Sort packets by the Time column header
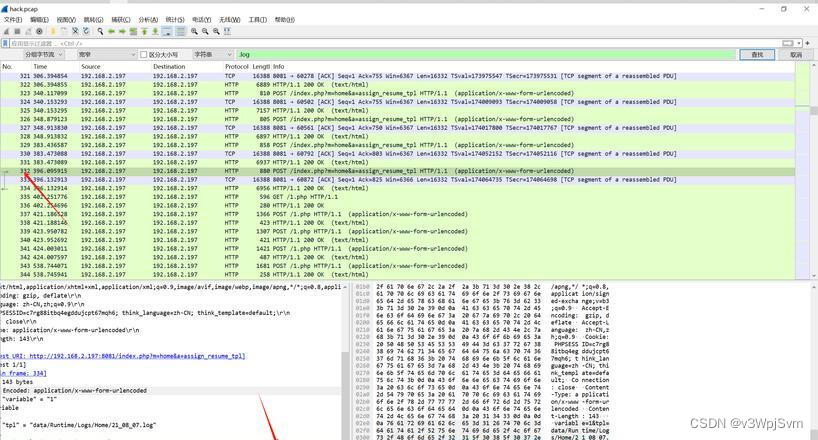Screen dimensions: 818x440 click(x=40, y=67)
